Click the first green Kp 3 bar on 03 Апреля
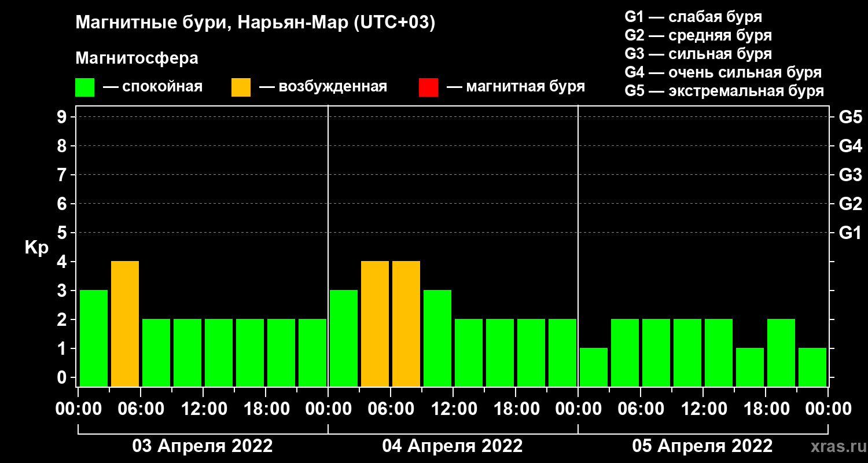The width and height of the screenshot is (868, 463). 94,338
